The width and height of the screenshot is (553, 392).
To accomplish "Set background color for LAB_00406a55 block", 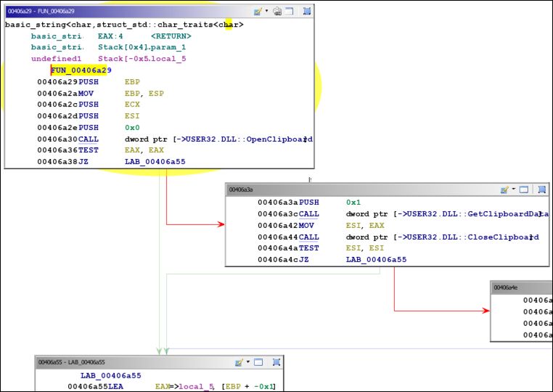I will [x=239, y=362].
